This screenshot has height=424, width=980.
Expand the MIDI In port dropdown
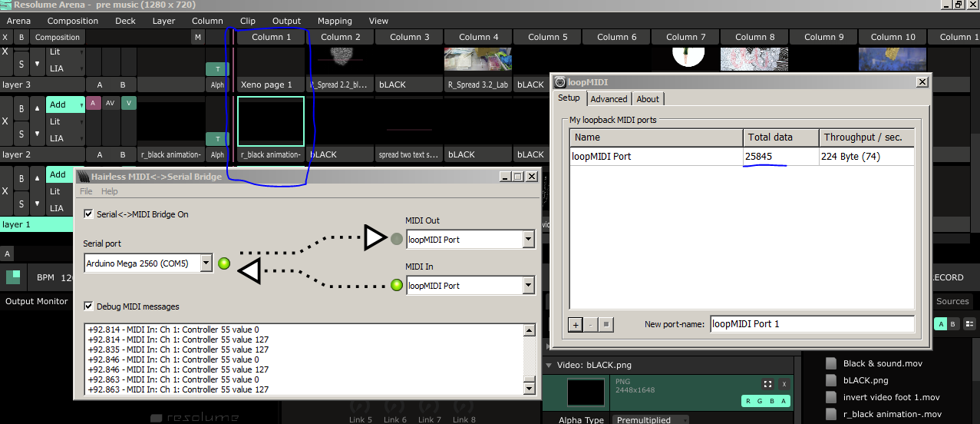pos(528,286)
